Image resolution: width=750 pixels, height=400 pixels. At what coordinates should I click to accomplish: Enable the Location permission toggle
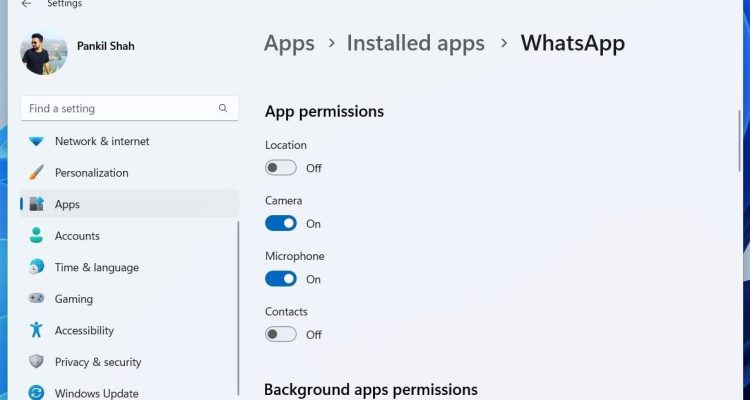pos(281,168)
